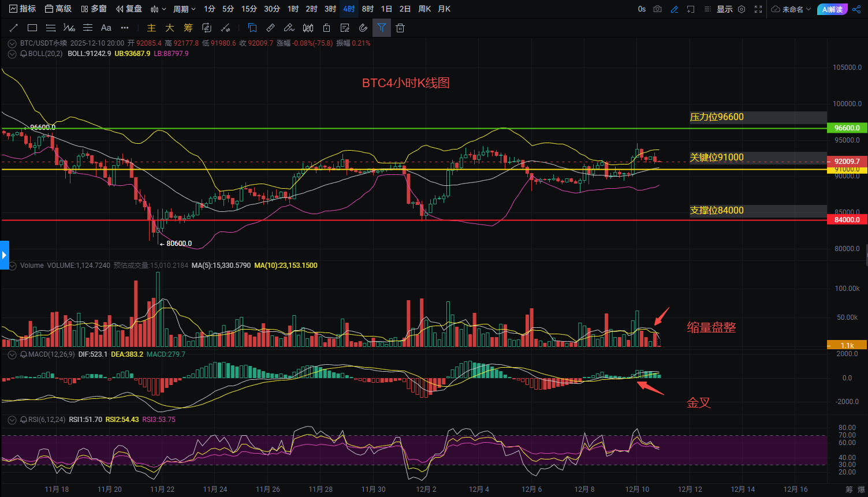
Task: Open chart settings hexagon icon
Action: pos(742,9)
